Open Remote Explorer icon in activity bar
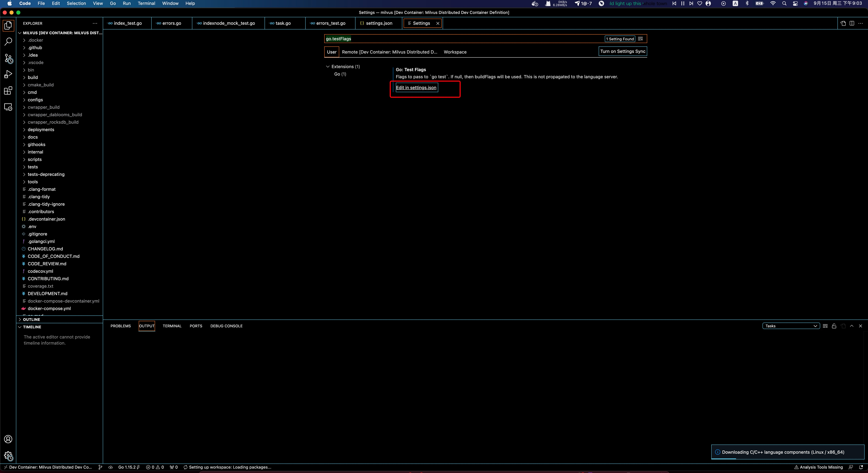Viewport: 868px width, 473px height. click(8, 107)
